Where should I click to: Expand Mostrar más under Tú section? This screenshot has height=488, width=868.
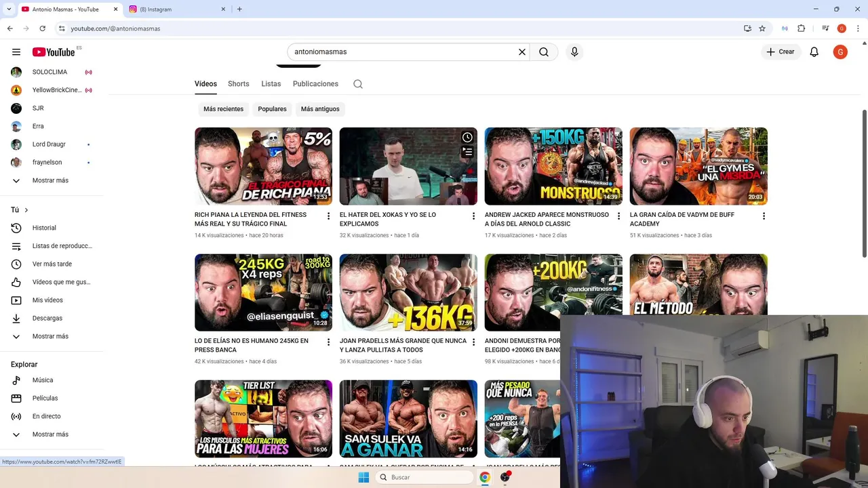coord(52,336)
